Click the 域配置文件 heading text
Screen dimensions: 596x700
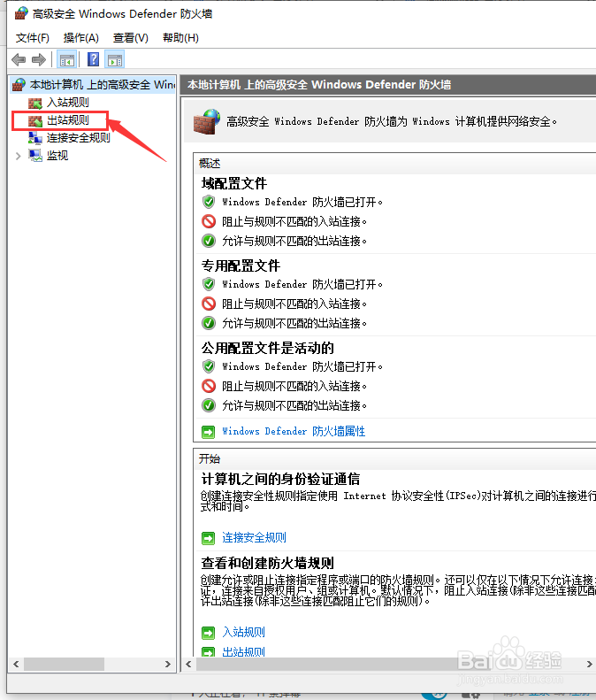click(233, 183)
